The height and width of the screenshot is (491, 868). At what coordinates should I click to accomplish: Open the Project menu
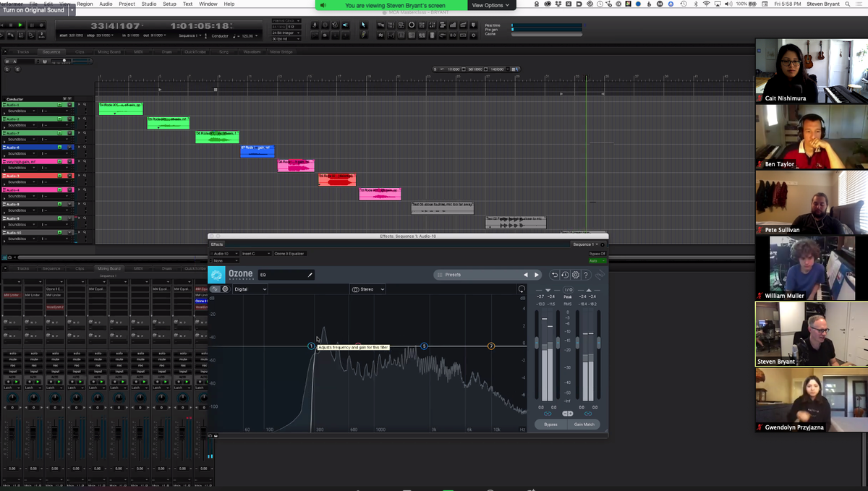coord(127,4)
